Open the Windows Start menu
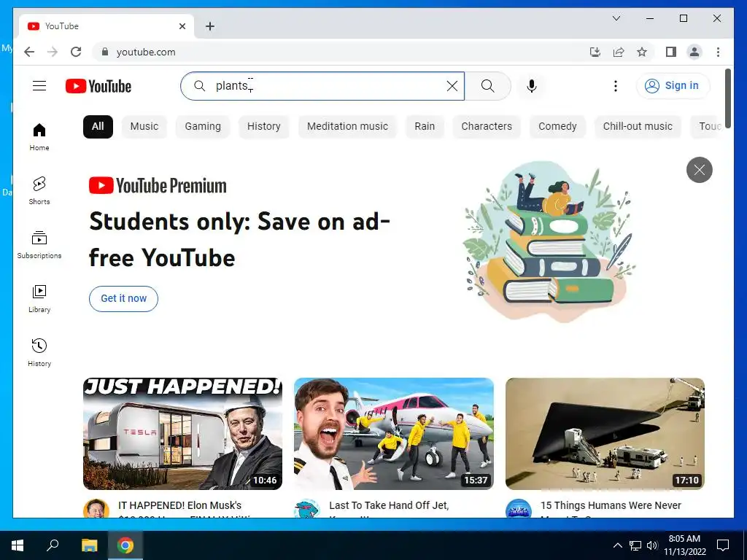 point(18,545)
